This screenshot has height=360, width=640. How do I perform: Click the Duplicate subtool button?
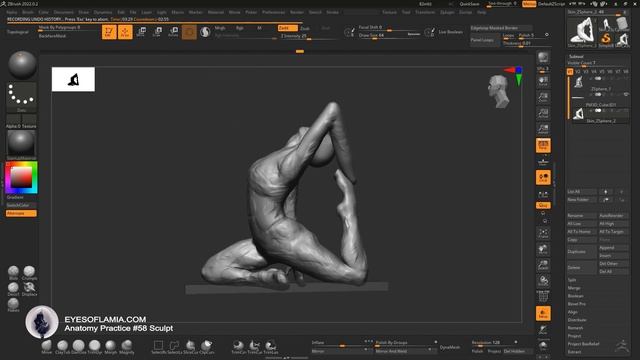[582, 251]
